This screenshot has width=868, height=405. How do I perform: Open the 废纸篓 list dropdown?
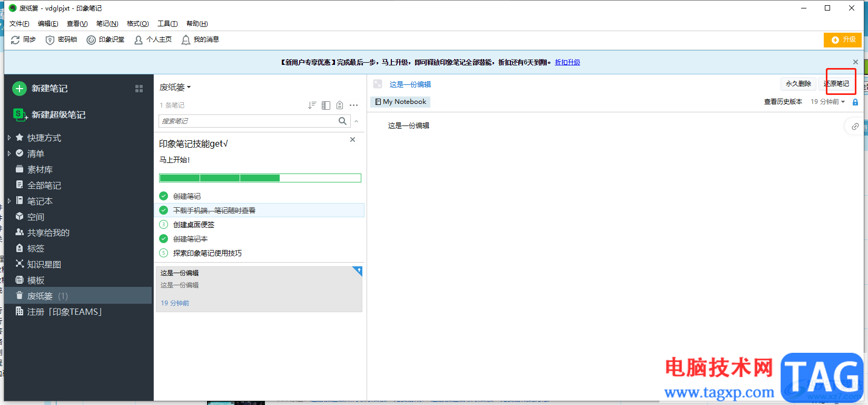click(x=175, y=87)
